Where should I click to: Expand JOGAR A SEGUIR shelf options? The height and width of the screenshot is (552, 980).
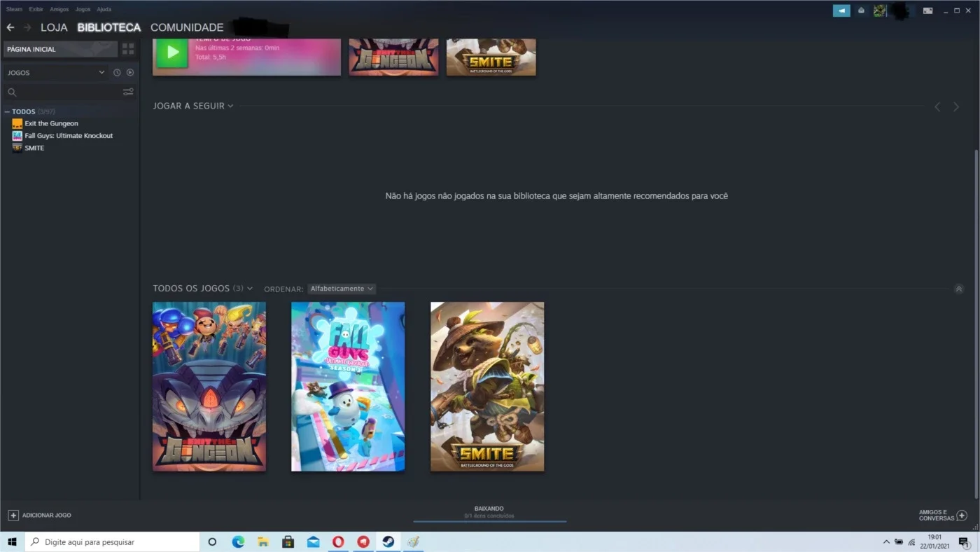230,106
